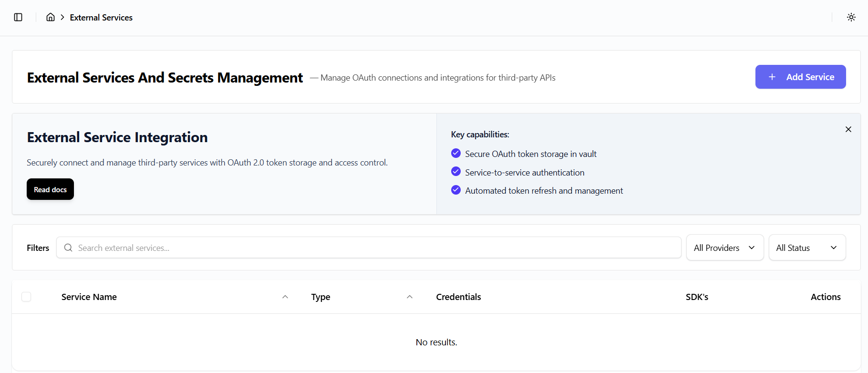Open the Read docs link
Viewport: 868px width, 373px height.
(x=50, y=189)
